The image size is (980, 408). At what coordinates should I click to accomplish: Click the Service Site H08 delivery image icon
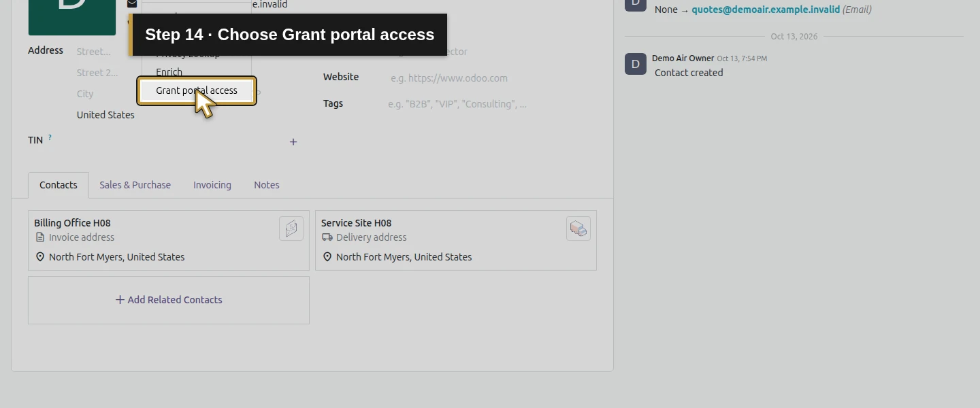click(578, 228)
